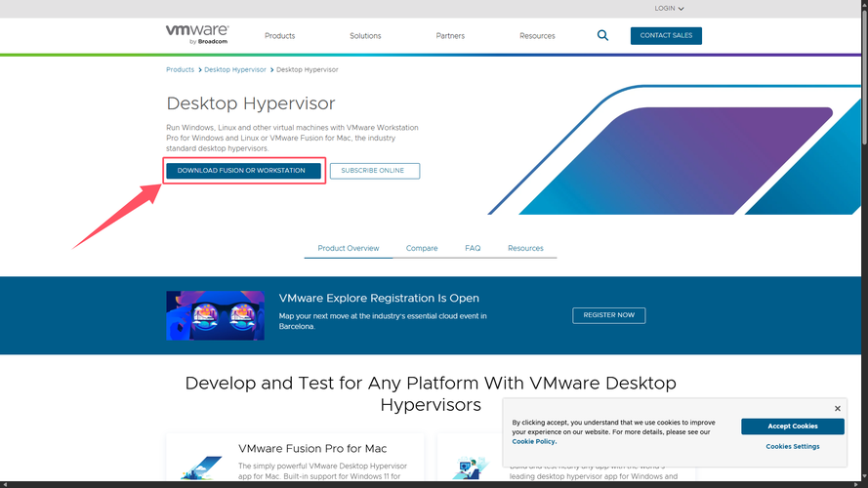Viewport: 868px width, 488px height.
Task: Click the VMware Explore Registration Is Open heading
Action: coord(379,299)
